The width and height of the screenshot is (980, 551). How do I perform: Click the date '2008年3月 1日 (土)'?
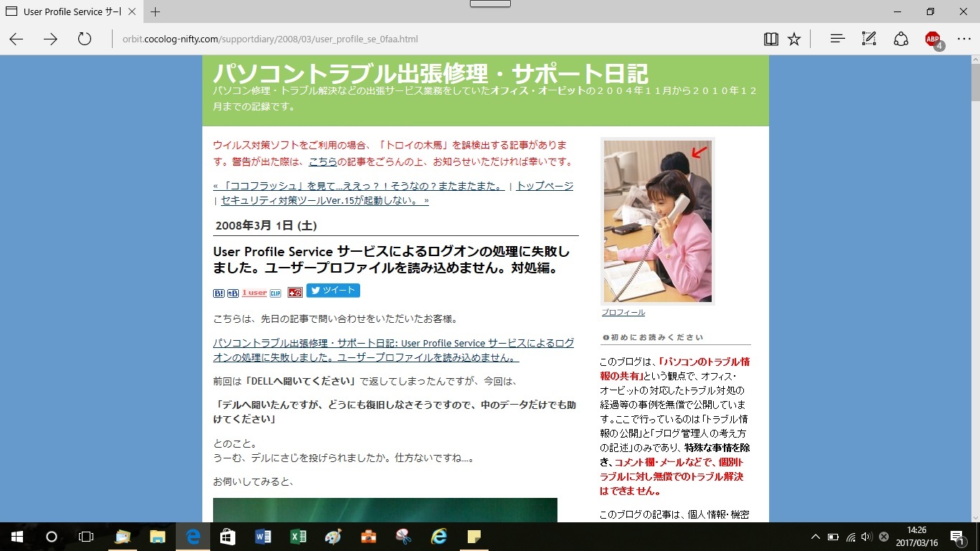coord(266,225)
